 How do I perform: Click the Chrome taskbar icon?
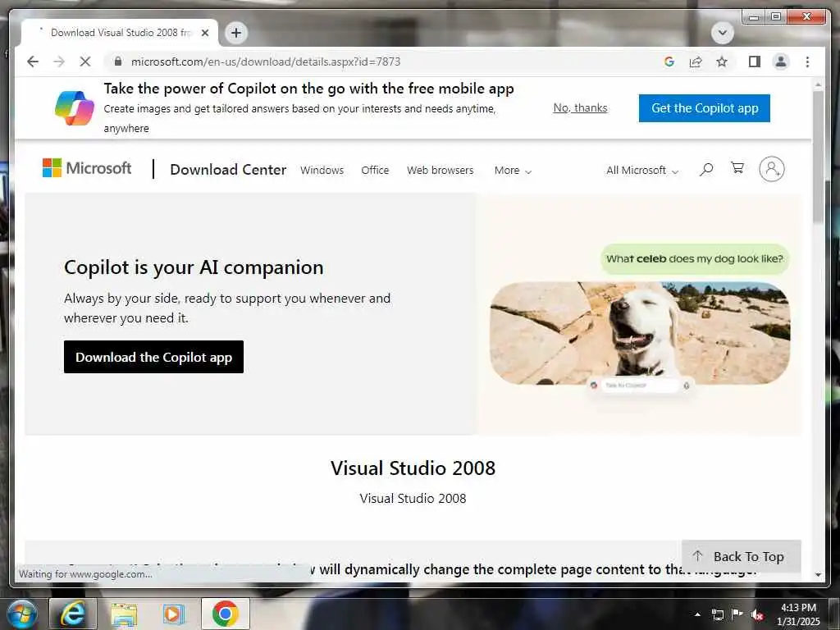[225, 614]
